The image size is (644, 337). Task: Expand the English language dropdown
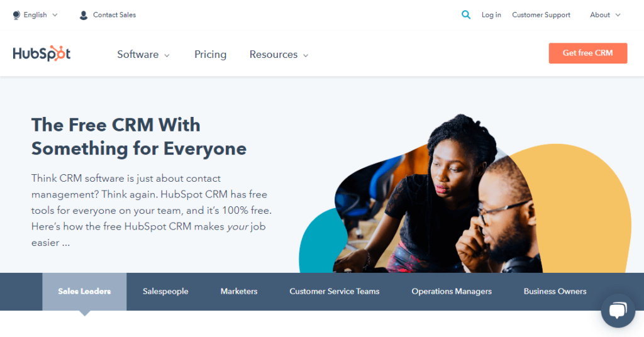point(35,15)
